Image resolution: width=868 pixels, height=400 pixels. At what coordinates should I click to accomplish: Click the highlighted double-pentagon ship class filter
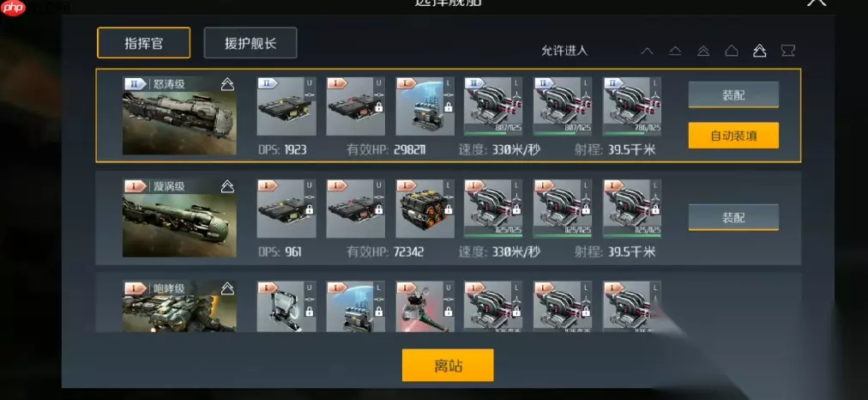(760, 51)
